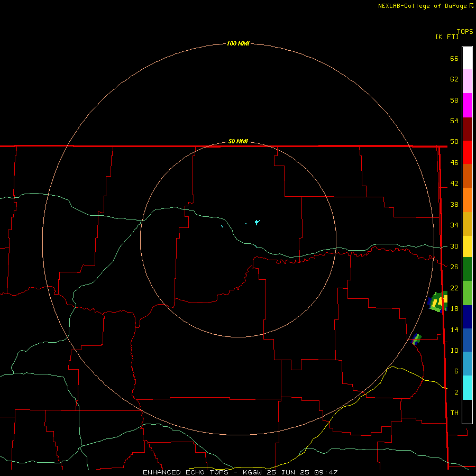This screenshot has width=476, height=476.
Task: Click the 42 legend value label
Action: tap(454, 184)
